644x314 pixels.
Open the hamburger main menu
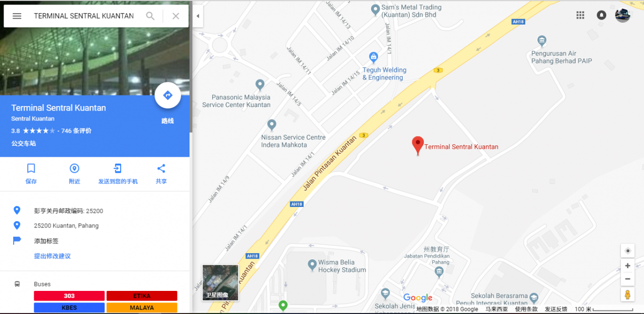tap(17, 16)
